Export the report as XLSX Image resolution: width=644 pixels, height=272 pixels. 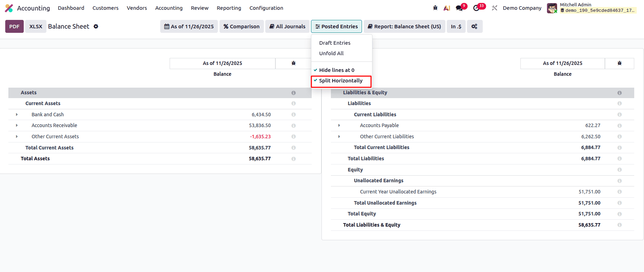pyautogui.click(x=36, y=27)
